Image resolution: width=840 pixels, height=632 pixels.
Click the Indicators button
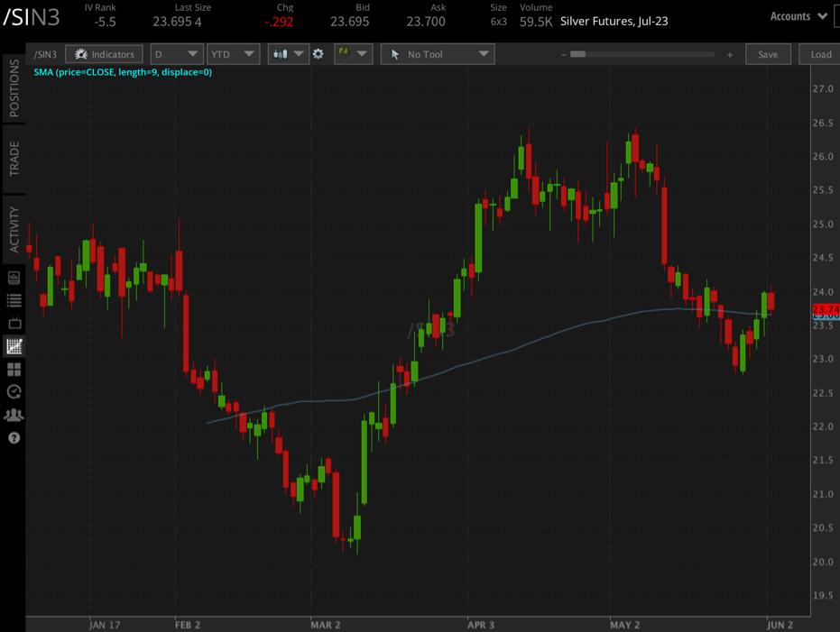pyautogui.click(x=104, y=54)
